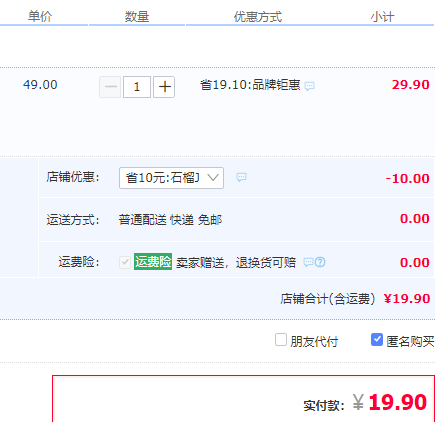Click the minus button to decrease quantity

pyautogui.click(x=110, y=87)
